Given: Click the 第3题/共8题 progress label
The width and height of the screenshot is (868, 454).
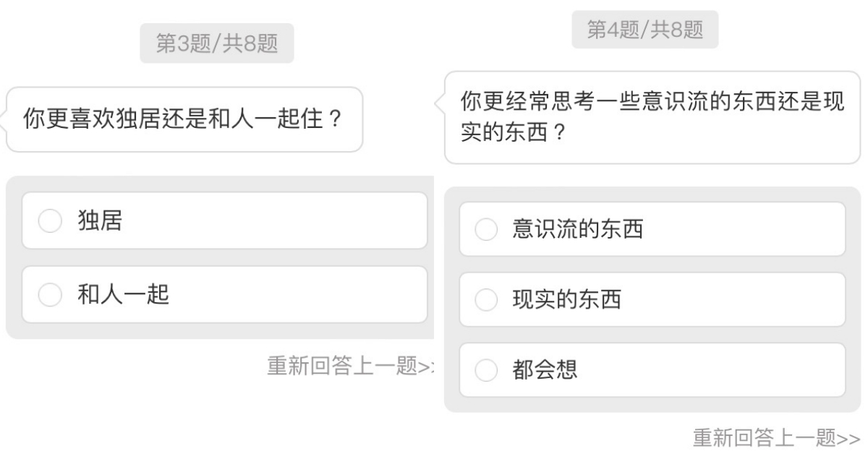Looking at the screenshot, I should [x=217, y=43].
